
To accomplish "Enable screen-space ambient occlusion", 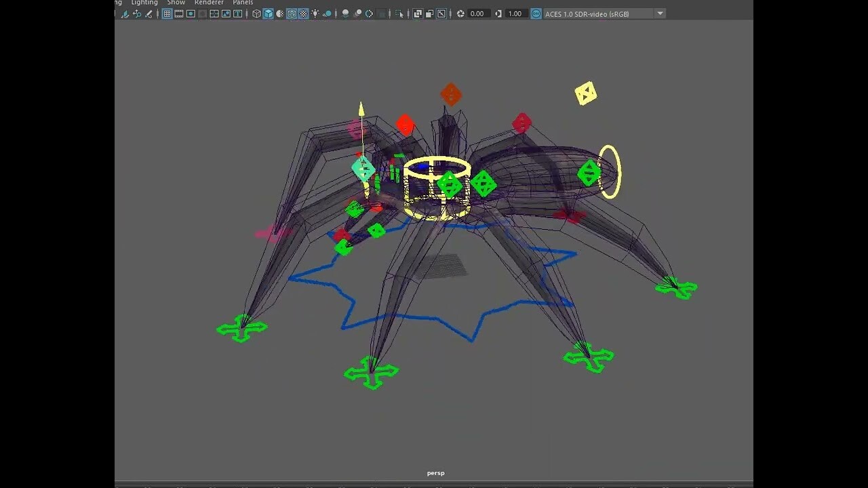I will click(344, 14).
